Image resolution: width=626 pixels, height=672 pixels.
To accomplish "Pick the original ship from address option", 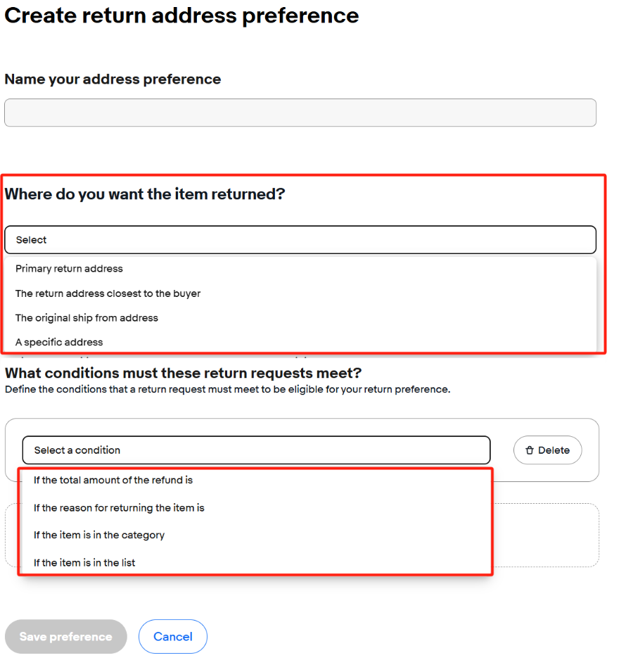I will coord(87,318).
